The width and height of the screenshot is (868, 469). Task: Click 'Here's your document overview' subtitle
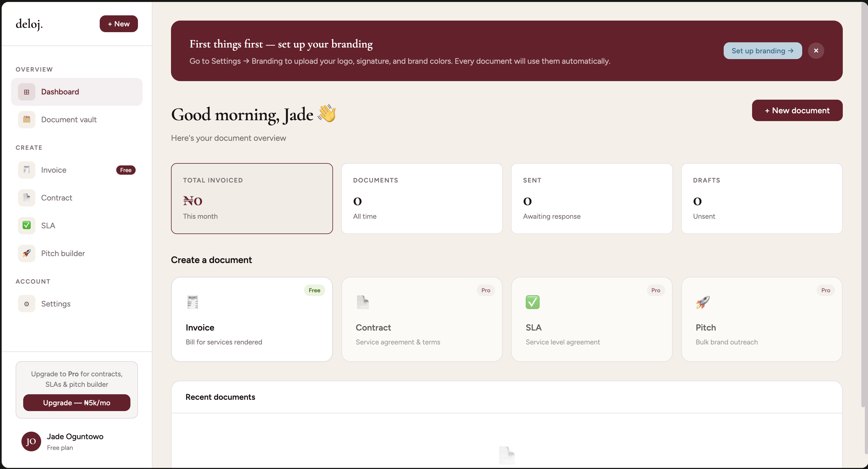pyautogui.click(x=228, y=138)
